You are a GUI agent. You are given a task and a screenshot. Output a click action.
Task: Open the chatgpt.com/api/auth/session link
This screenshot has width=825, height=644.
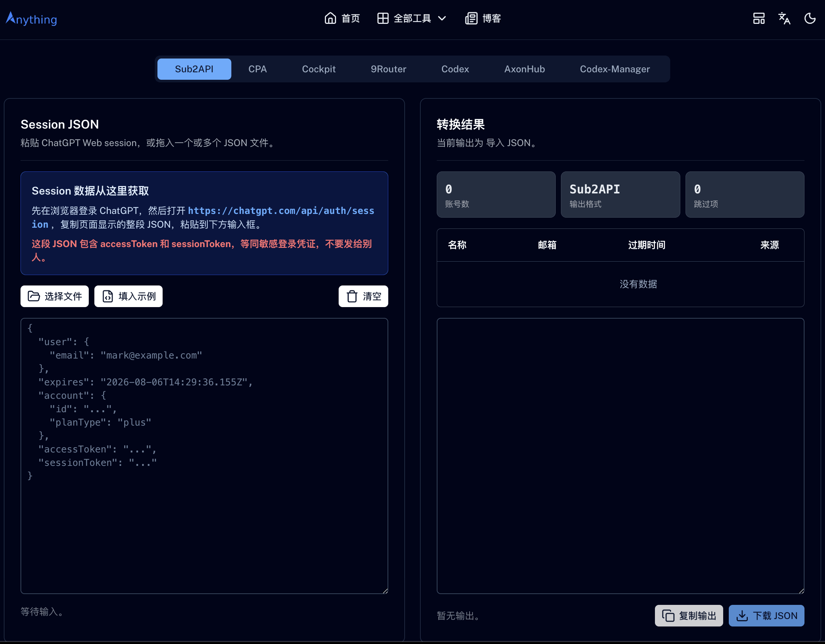coord(281,211)
